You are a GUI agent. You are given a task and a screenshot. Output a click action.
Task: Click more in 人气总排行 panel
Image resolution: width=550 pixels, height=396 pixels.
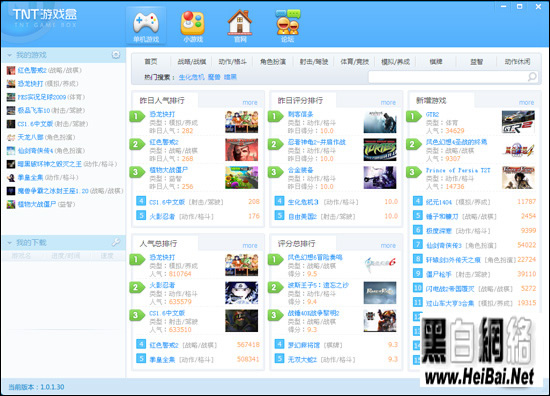(250, 246)
